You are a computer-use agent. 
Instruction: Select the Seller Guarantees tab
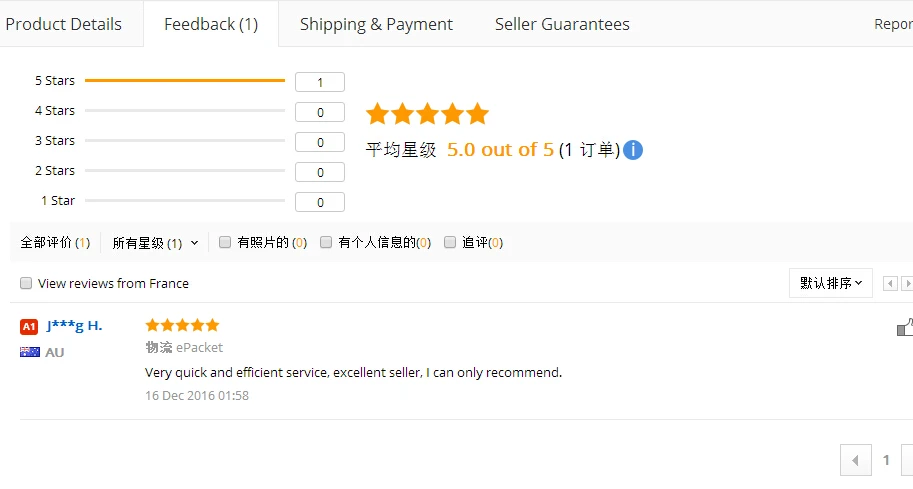562,24
